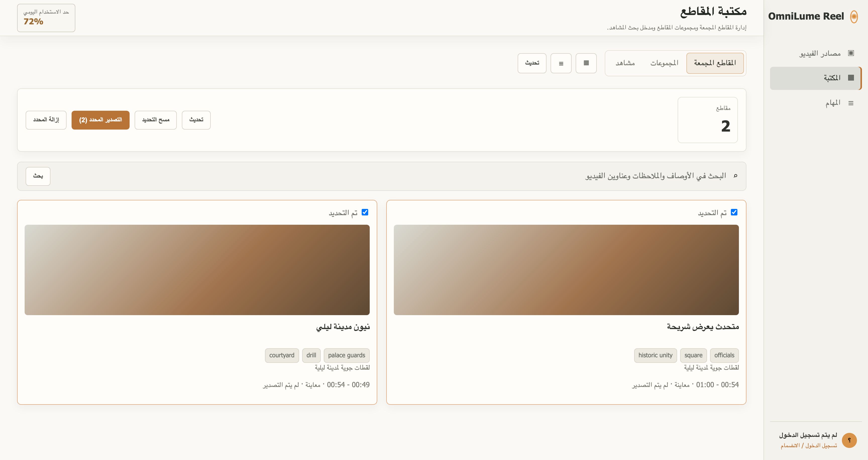Switch to the مشاهد tab
The height and width of the screenshot is (460, 868).
pos(625,63)
